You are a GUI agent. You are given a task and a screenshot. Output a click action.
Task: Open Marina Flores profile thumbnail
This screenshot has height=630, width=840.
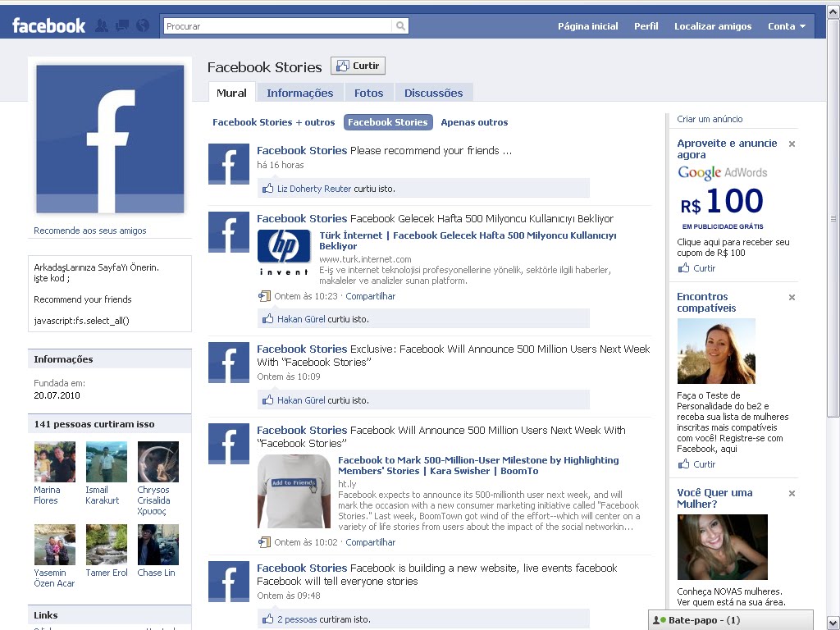(55, 462)
